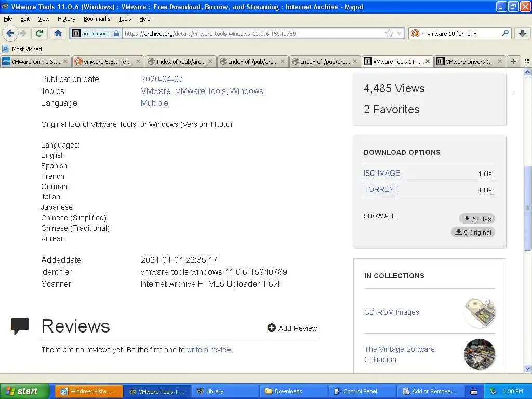Image resolution: width=532 pixels, height=399 pixels.
Task: Download the ISO IMAGE option
Action: (x=382, y=173)
